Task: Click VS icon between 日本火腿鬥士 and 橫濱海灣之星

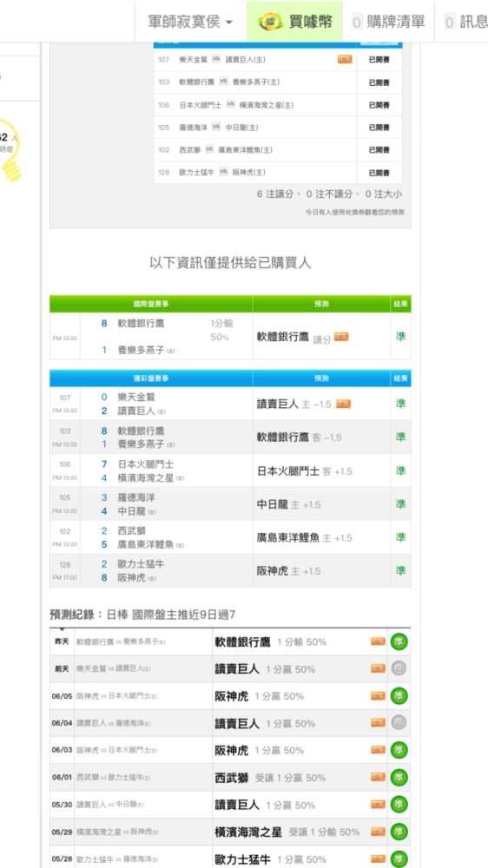Action: coord(230,104)
